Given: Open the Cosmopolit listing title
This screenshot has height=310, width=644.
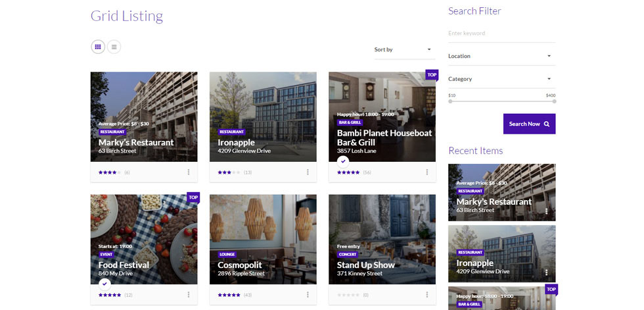Looking at the screenshot, I should point(241,265).
